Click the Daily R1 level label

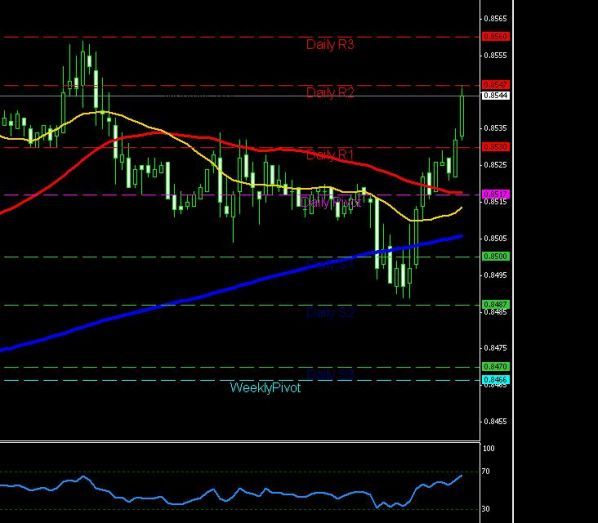[x=330, y=155]
